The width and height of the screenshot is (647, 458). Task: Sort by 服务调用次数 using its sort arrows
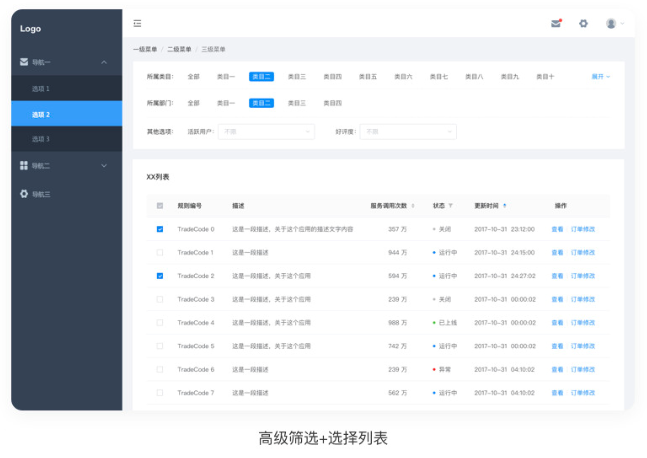click(x=413, y=205)
